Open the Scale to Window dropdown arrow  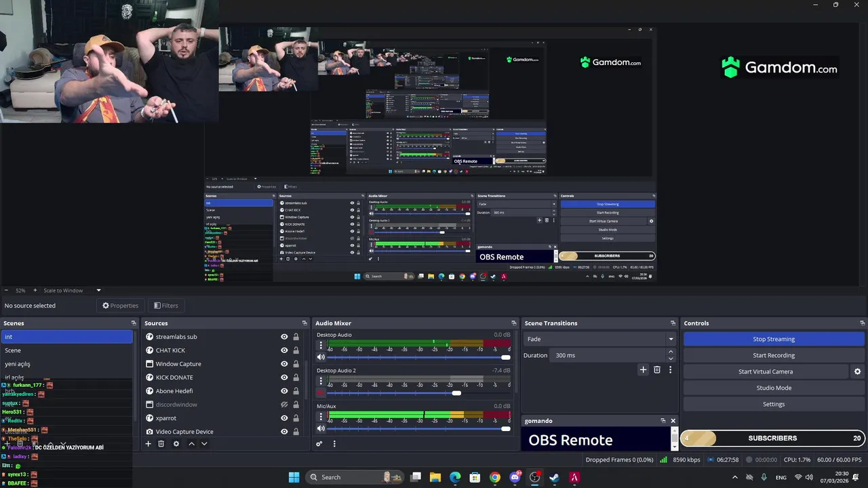pos(98,290)
